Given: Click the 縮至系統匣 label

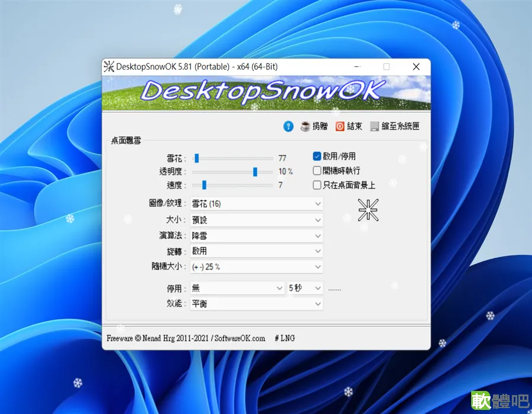Looking at the screenshot, I should pos(400,126).
